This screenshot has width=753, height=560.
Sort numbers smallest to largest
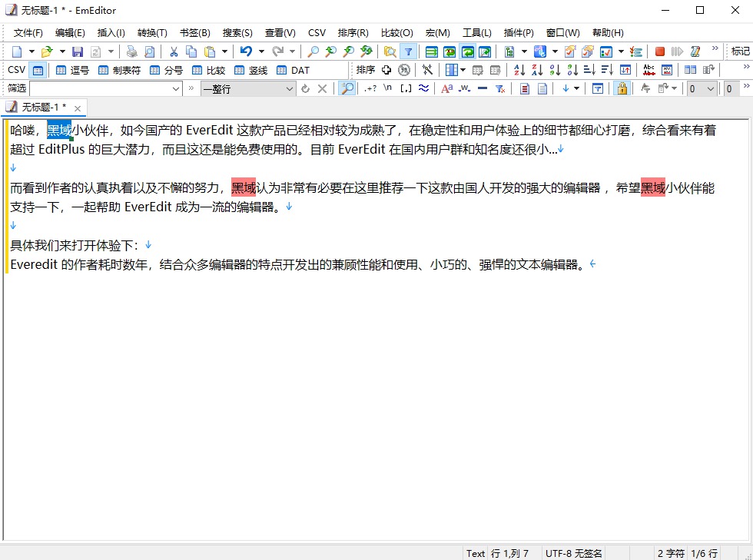[555, 70]
